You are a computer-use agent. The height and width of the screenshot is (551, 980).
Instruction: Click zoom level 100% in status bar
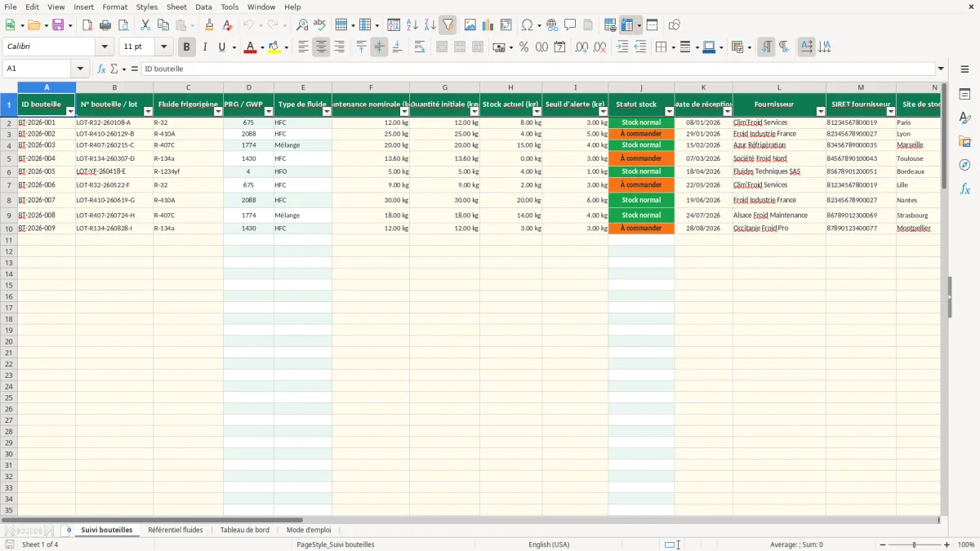(x=966, y=544)
